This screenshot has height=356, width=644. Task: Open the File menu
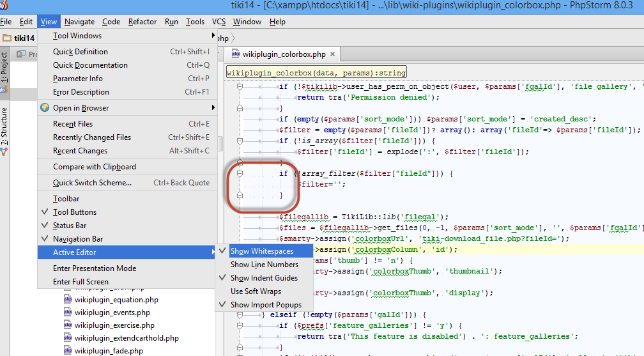coord(6,22)
